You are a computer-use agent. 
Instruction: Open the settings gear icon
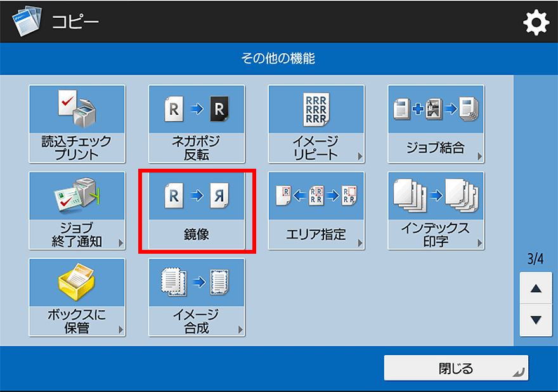(x=535, y=23)
